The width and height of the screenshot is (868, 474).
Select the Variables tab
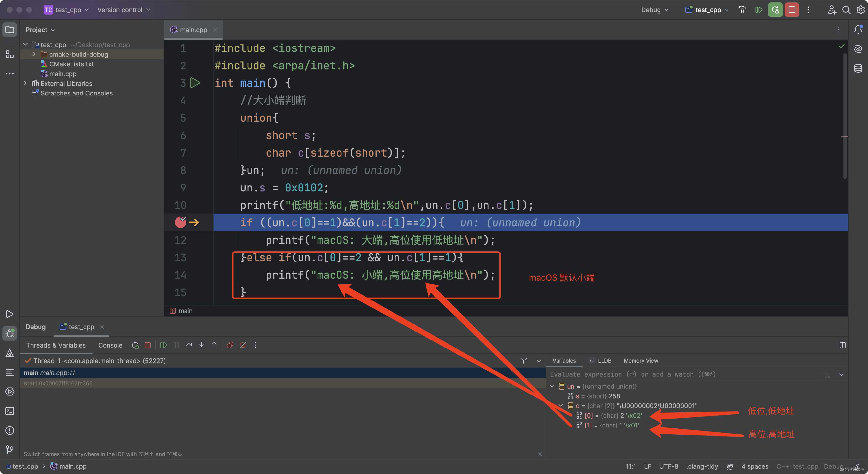coord(564,361)
